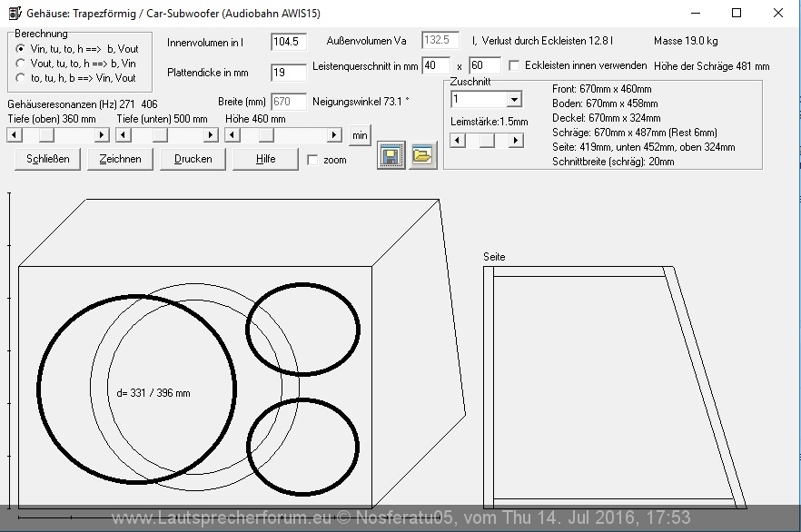801x532 pixels.
Task: Click the app icon in the title bar
Action: (x=14, y=14)
